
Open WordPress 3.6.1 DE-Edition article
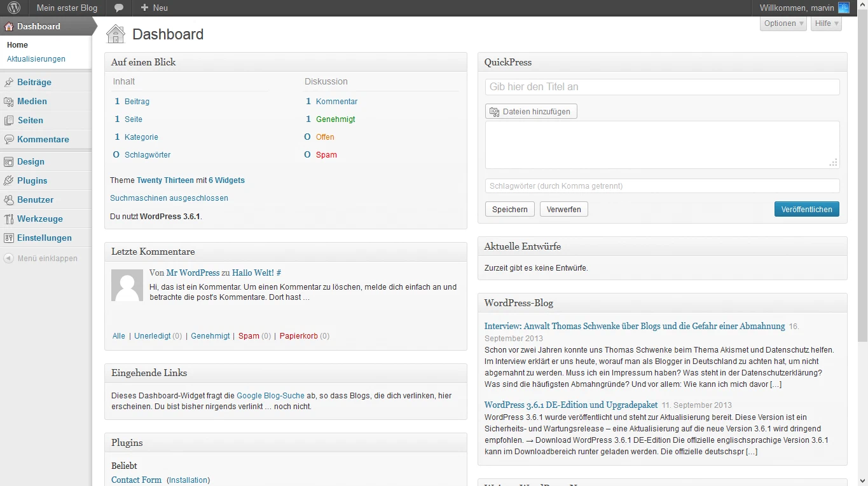[571, 405]
